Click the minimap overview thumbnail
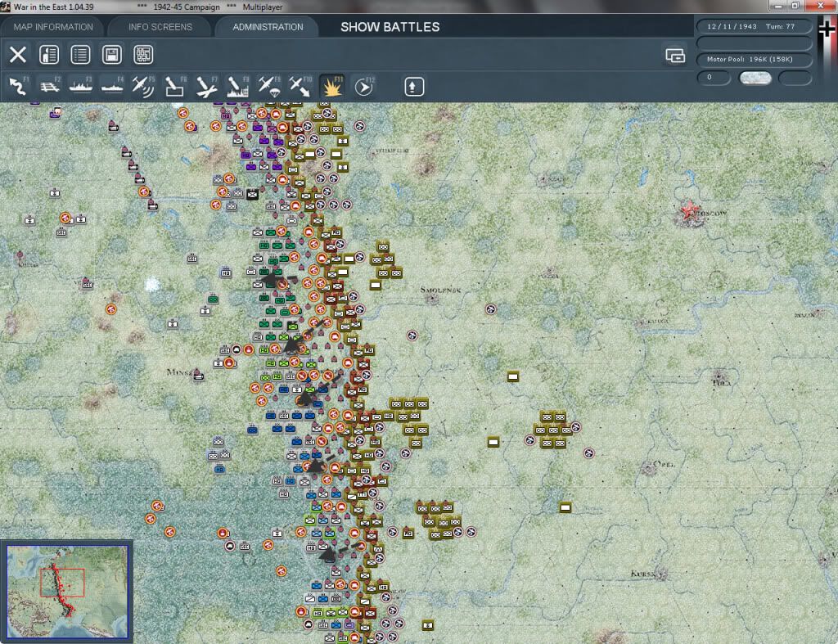This screenshot has width=838, height=644. click(67, 591)
